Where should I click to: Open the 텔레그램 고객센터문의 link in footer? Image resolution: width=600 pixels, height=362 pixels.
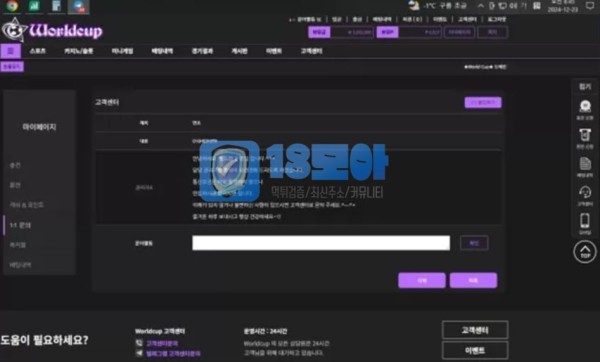(x=173, y=354)
